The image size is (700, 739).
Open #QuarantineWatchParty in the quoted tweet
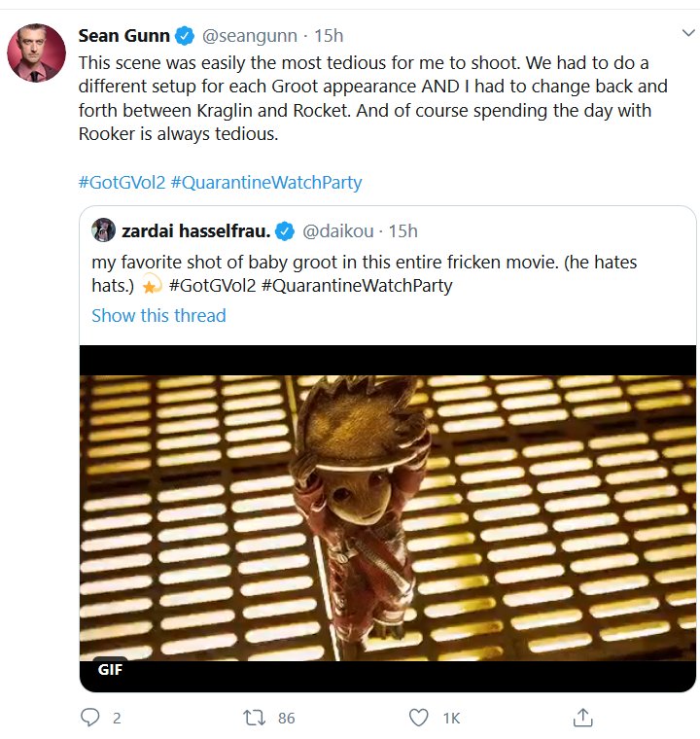click(x=357, y=286)
